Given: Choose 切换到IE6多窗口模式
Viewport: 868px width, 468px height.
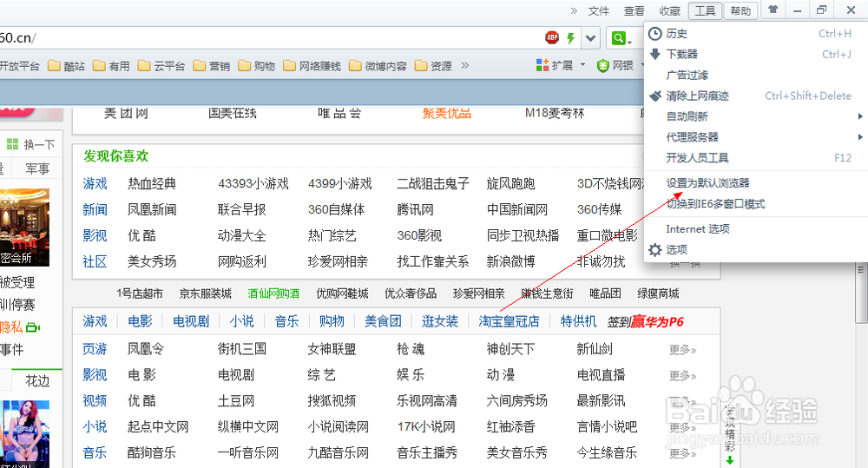Looking at the screenshot, I should 756,204.
